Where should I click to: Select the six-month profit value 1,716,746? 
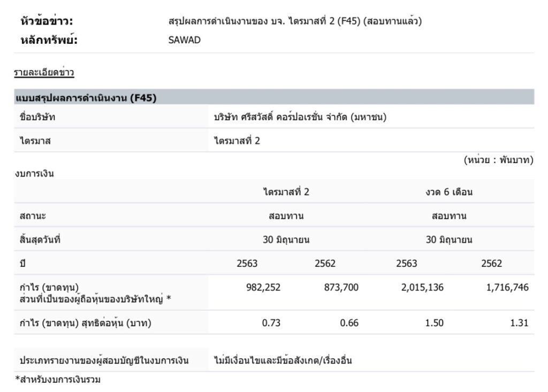pos(507,287)
